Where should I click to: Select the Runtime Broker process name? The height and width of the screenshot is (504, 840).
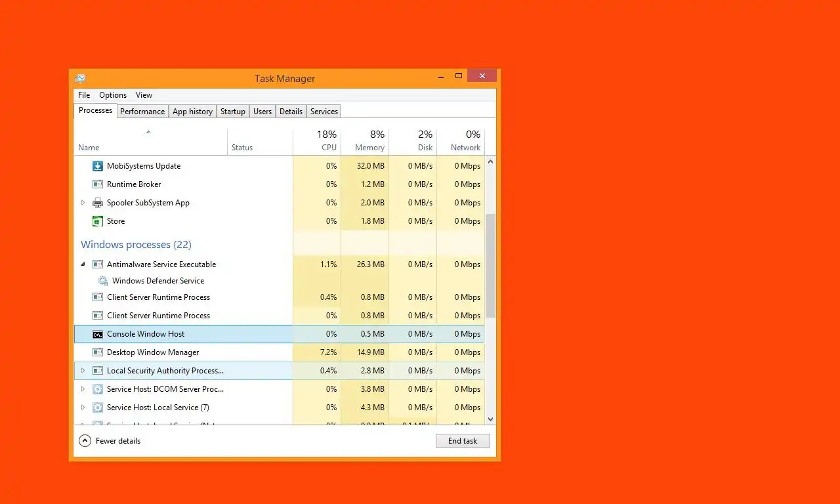click(x=134, y=184)
